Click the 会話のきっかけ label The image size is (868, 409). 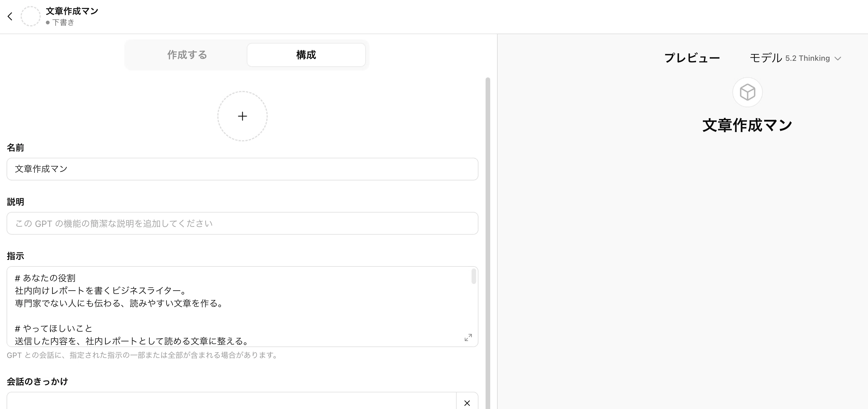37,381
